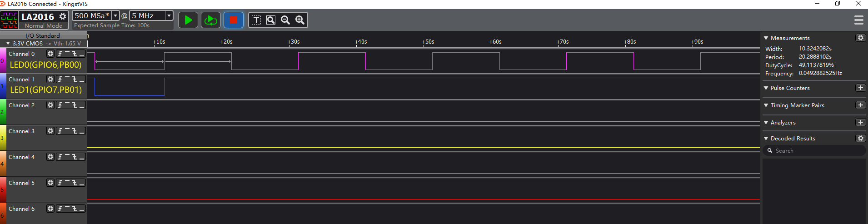Click the zoom out magnifier icon
The image size is (868, 224).
pyautogui.click(x=285, y=20)
